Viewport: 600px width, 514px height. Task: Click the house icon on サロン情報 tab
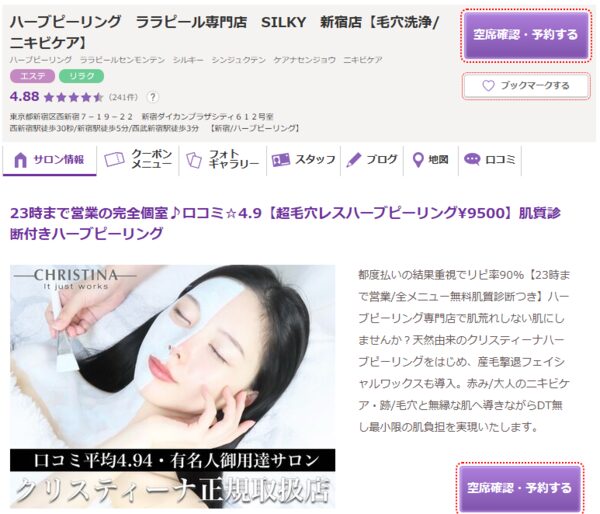20,160
